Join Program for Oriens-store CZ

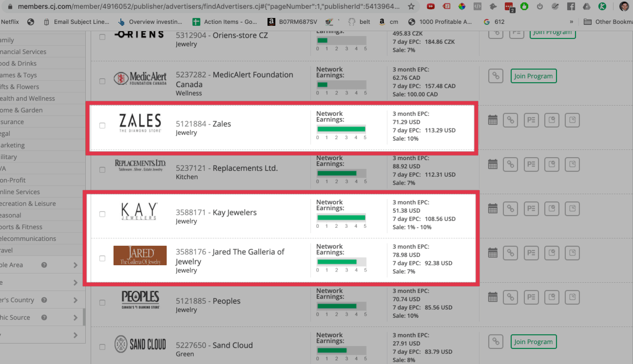point(553,33)
